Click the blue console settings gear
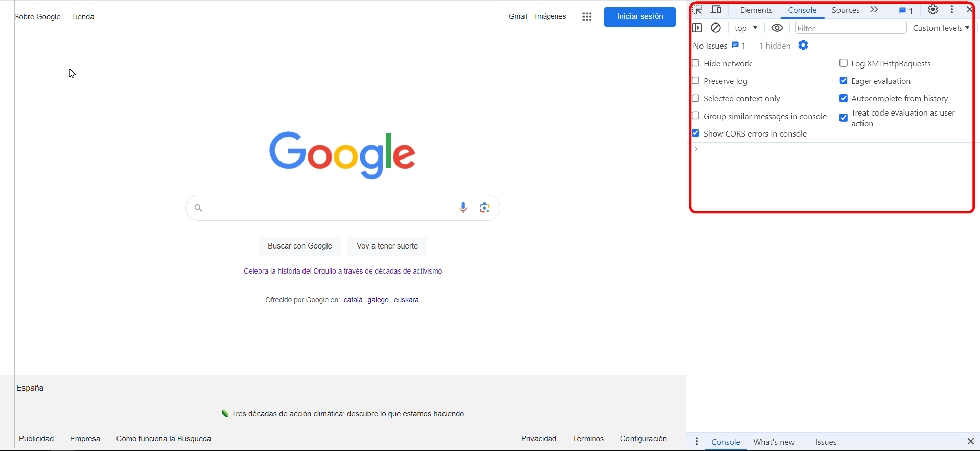980x451 pixels. click(x=803, y=46)
